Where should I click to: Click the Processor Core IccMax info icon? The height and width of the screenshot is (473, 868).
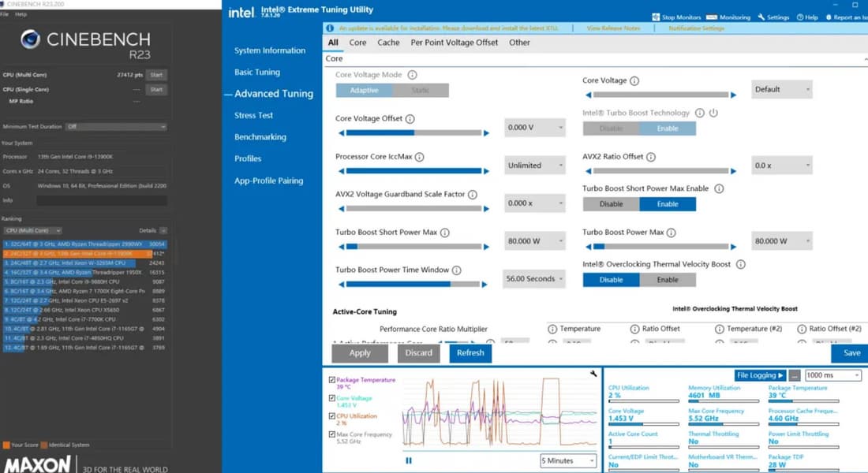pos(420,157)
